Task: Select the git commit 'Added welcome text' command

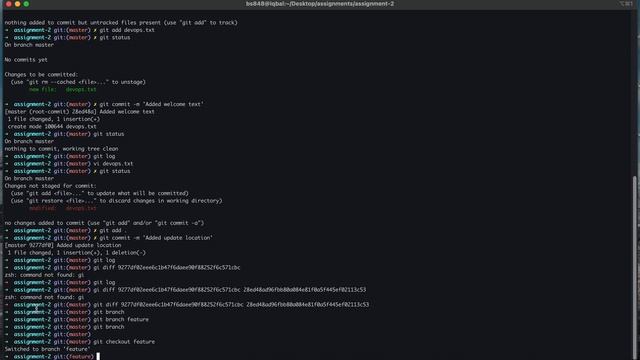Action: click(104, 104)
